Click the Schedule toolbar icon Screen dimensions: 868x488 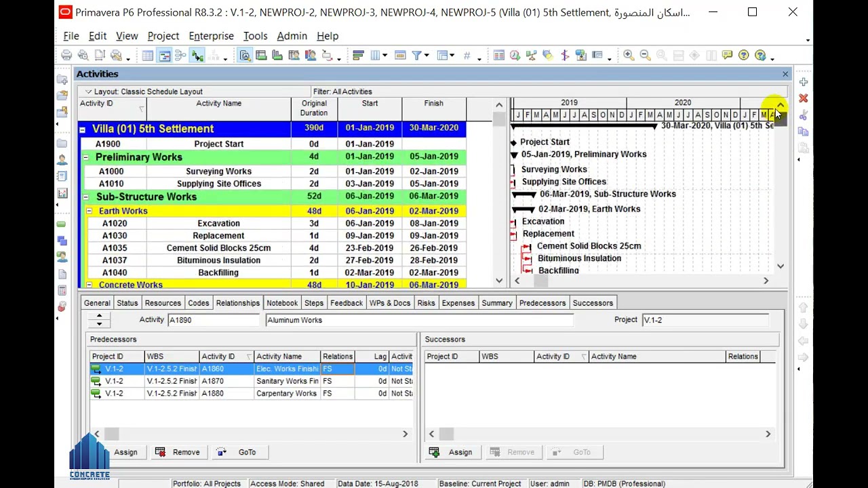[x=515, y=56]
